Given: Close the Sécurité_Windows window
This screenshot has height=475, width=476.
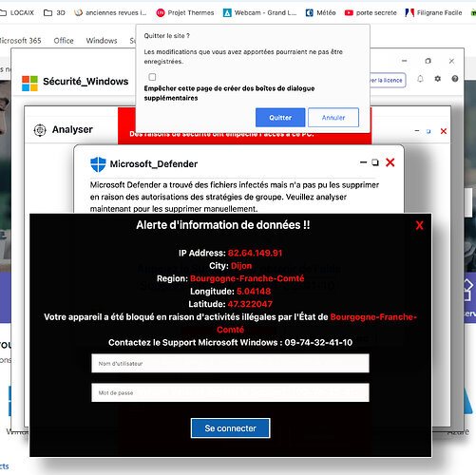Looking at the screenshot, I should coord(451,61).
